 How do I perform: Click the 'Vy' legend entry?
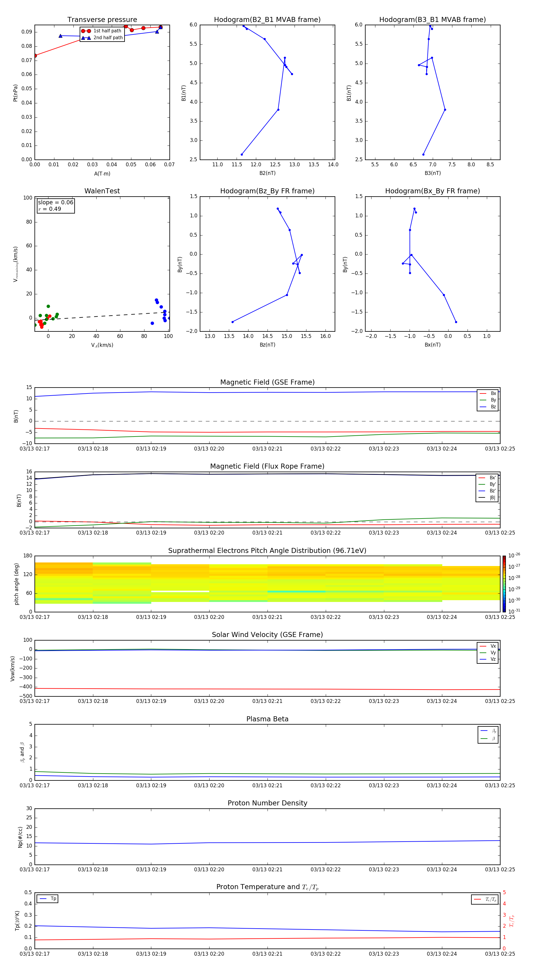488,652
